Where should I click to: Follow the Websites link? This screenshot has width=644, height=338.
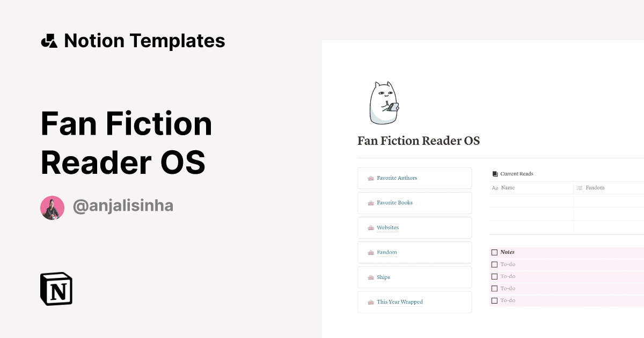pyautogui.click(x=387, y=227)
